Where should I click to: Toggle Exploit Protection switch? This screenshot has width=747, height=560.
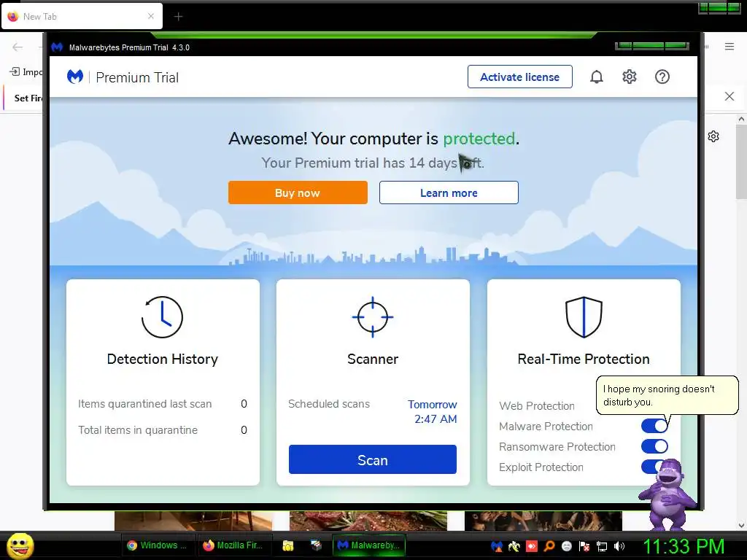coord(651,467)
